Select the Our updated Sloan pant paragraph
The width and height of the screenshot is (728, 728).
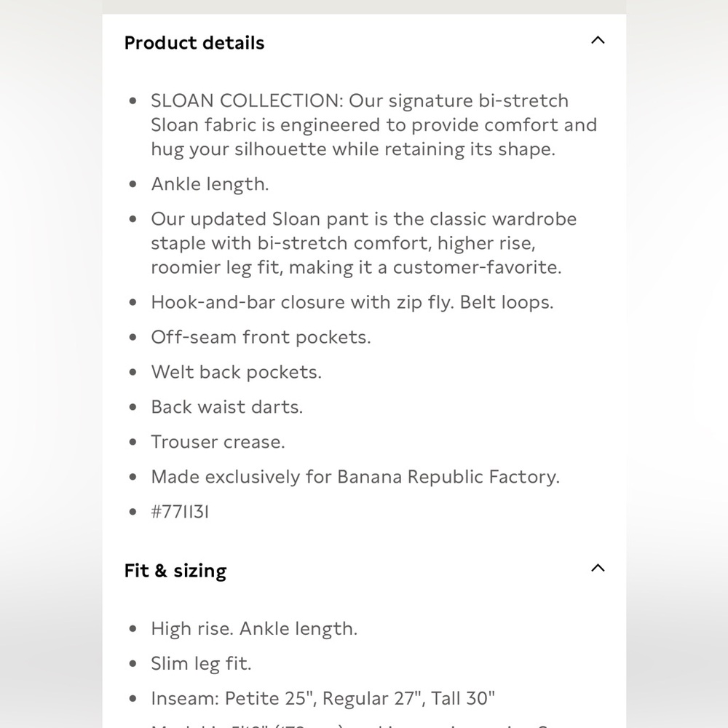click(x=363, y=243)
